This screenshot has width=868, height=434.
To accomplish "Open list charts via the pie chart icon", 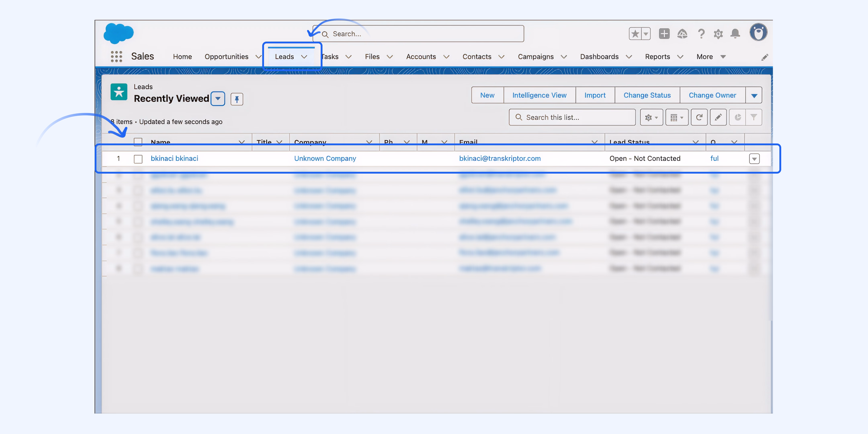I will click(x=738, y=117).
